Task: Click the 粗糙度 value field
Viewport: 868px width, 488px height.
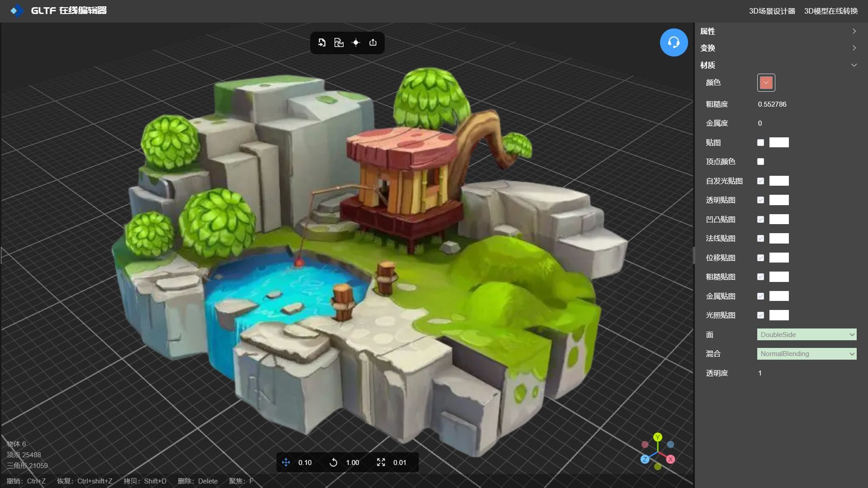Action: tap(772, 104)
